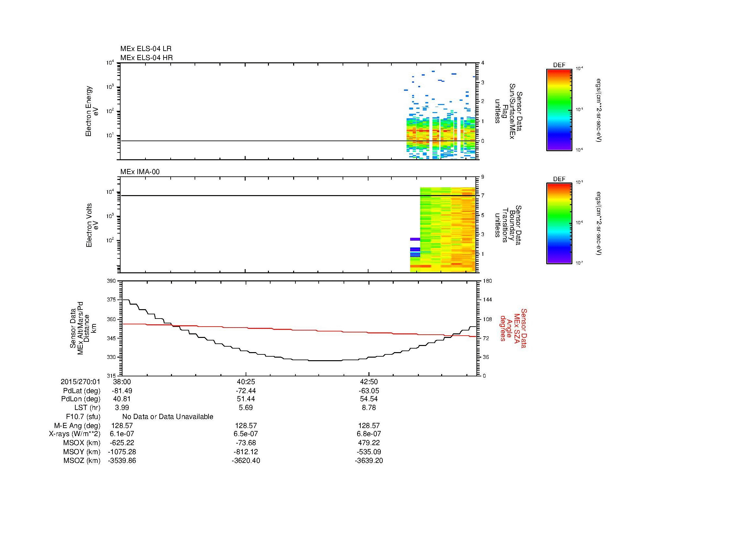Click the MSOZ value -3539.86
Viewport: 756px width, 534px height.
pyautogui.click(x=122, y=461)
